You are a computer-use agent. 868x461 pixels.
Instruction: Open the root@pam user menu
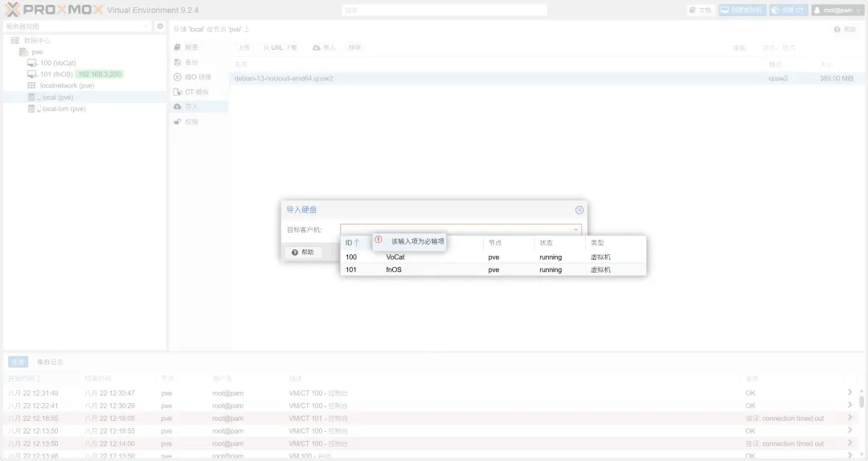pyautogui.click(x=837, y=10)
